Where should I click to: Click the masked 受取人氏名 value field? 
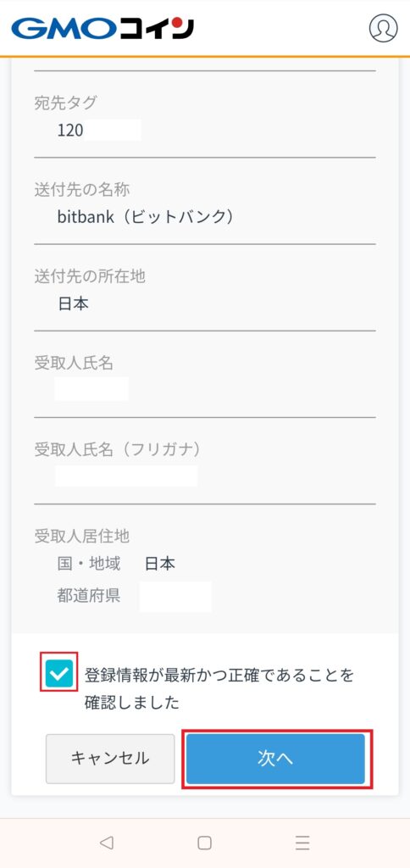91,388
